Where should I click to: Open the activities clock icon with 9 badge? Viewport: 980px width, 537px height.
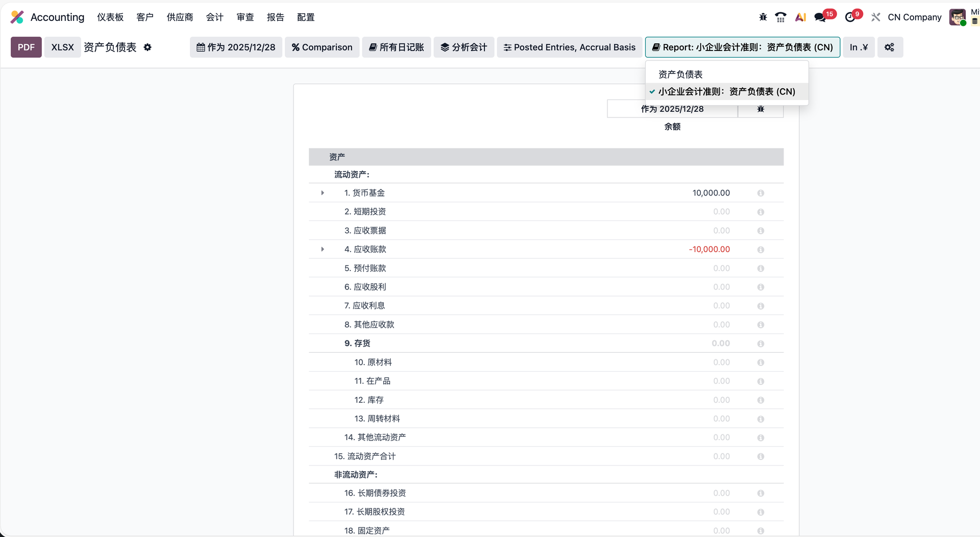(x=850, y=17)
